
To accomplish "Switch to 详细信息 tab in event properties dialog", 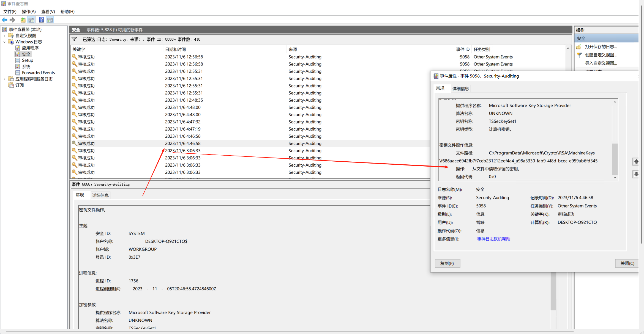I will coord(460,89).
